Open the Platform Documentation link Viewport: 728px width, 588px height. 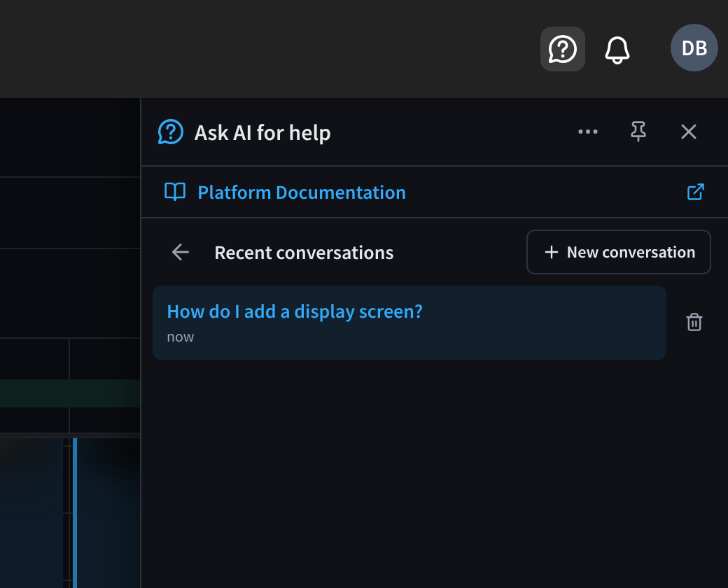[x=302, y=192]
